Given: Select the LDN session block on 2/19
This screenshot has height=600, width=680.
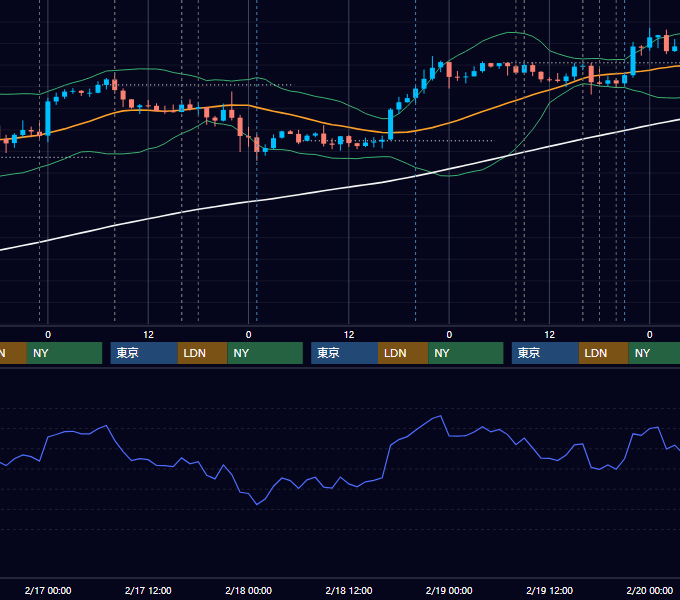Looking at the screenshot, I should [x=604, y=353].
